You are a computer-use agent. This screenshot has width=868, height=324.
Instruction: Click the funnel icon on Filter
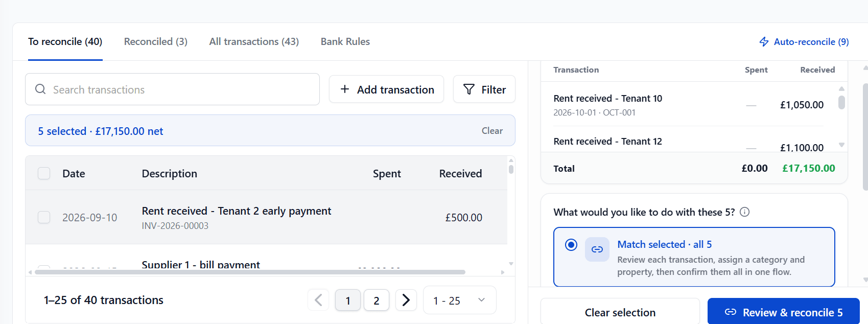[x=468, y=89]
